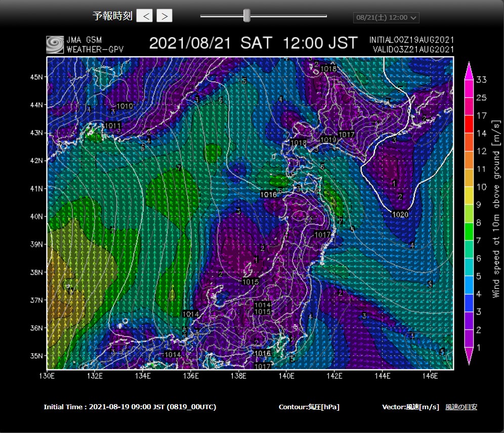Click the 1010 hPa pressure contour label
This screenshot has height=433, width=504.
coord(124,106)
